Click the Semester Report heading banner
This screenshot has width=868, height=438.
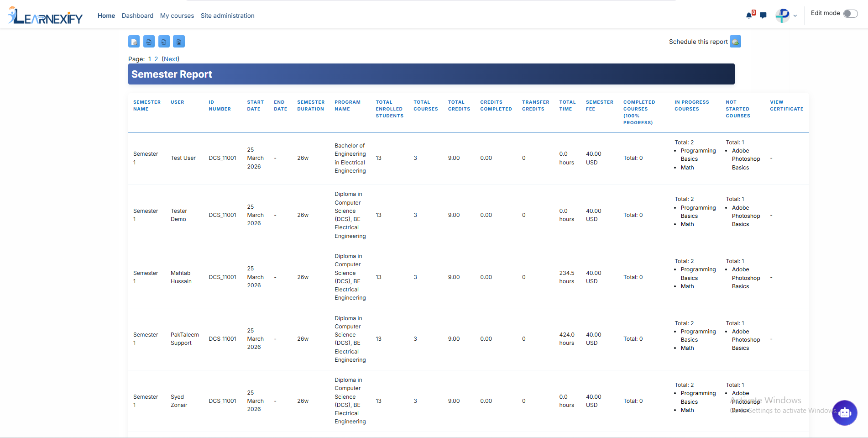tap(431, 74)
